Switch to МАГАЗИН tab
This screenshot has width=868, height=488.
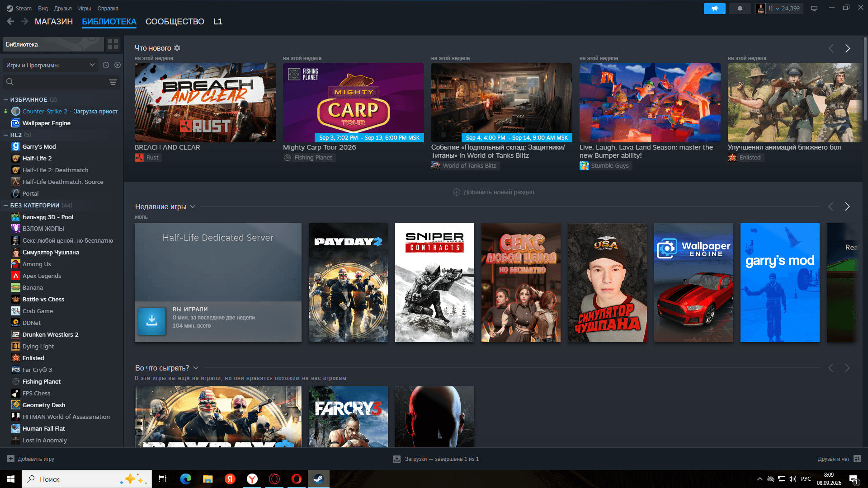(54, 22)
